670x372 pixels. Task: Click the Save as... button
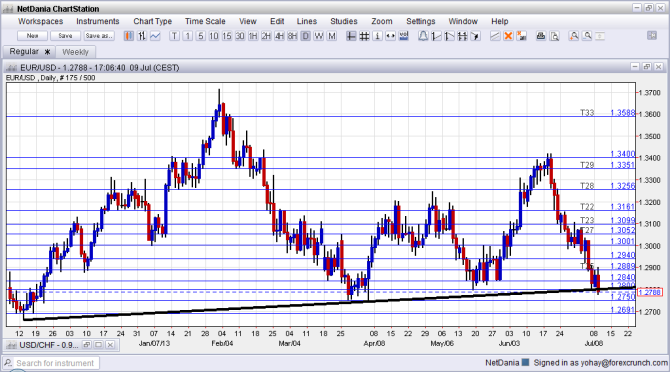click(x=99, y=36)
